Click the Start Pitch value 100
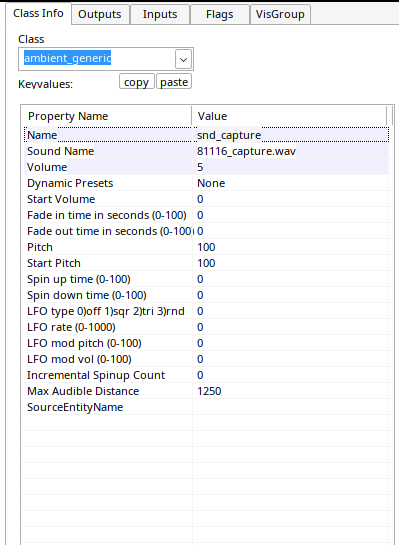 click(x=291, y=263)
